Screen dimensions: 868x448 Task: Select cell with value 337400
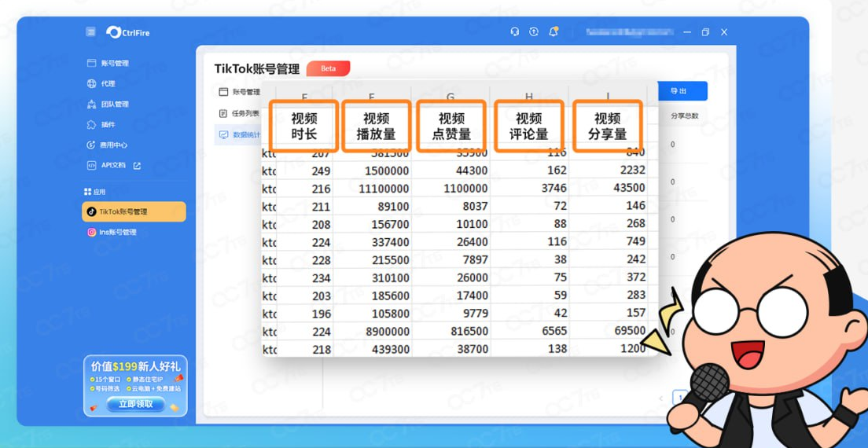[372, 242]
